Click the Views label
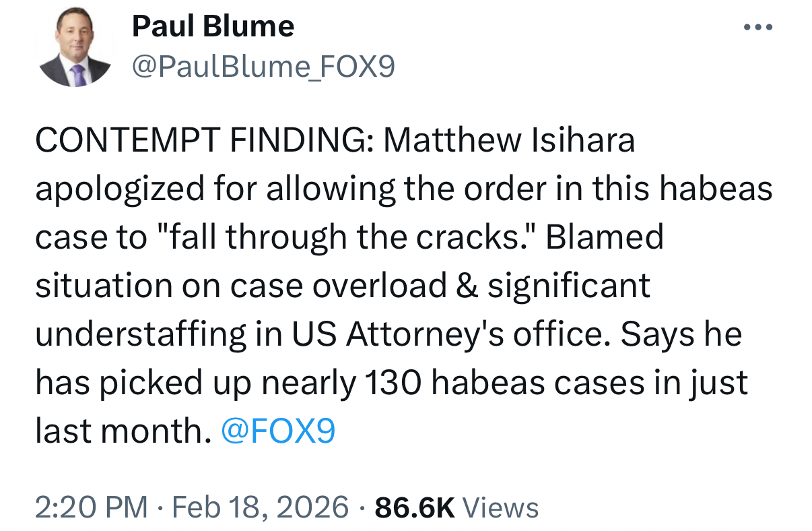 tap(502, 507)
